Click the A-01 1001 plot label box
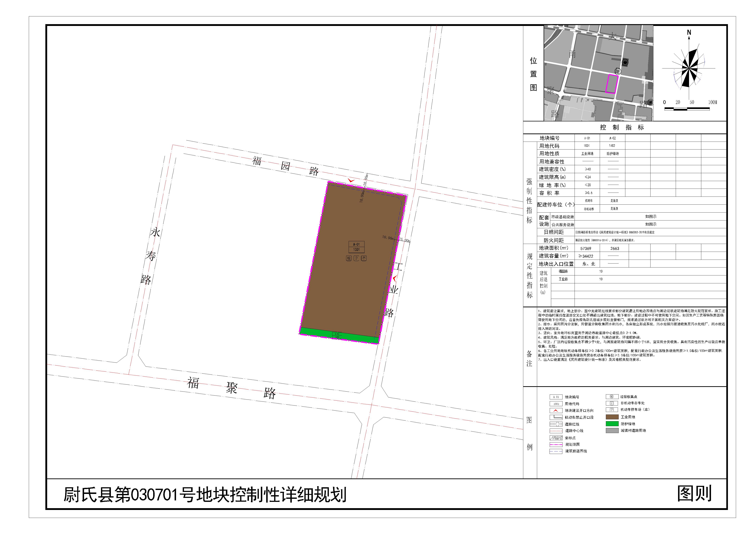This screenshot has width=756, height=535. (356, 247)
